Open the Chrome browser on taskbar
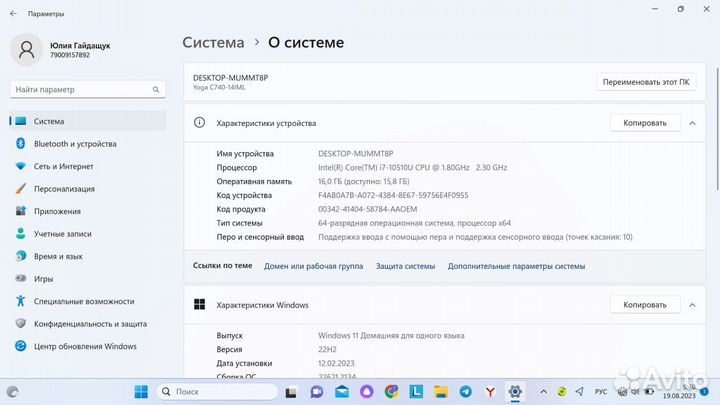Viewport: 720px width, 405px height. click(x=391, y=392)
